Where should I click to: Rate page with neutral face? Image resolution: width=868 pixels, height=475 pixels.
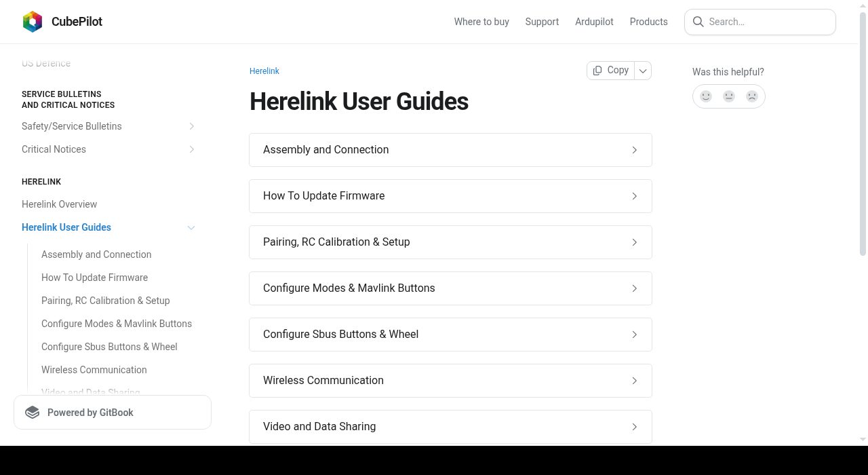tap(729, 96)
